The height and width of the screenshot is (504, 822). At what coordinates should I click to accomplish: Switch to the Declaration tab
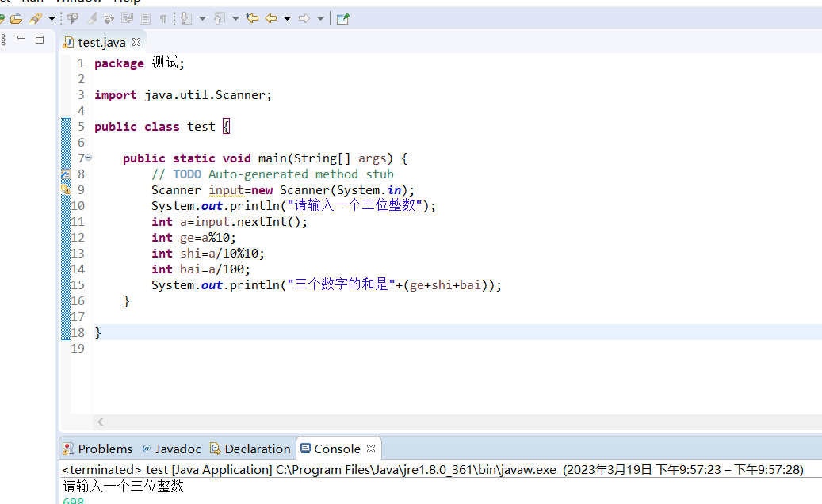click(x=250, y=449)
